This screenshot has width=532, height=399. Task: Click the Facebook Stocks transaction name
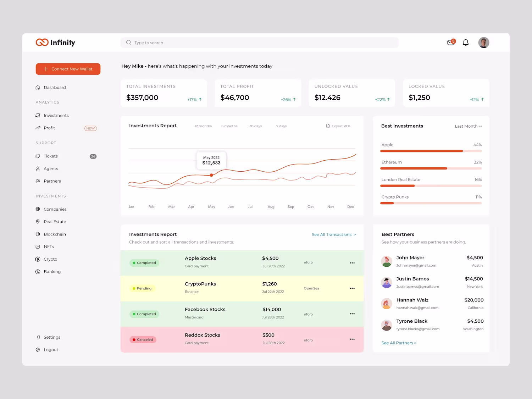tap(205, 310)
